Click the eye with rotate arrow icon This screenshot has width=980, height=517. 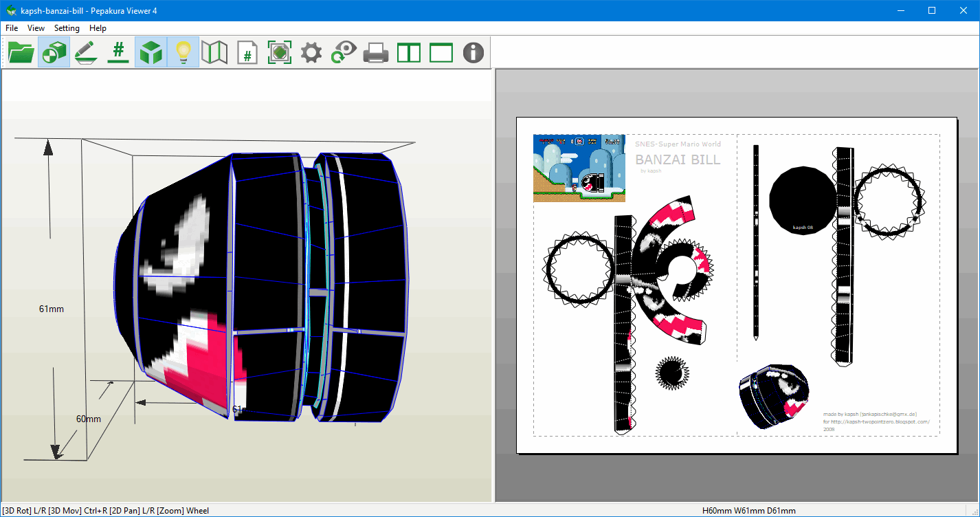[344, 52]
